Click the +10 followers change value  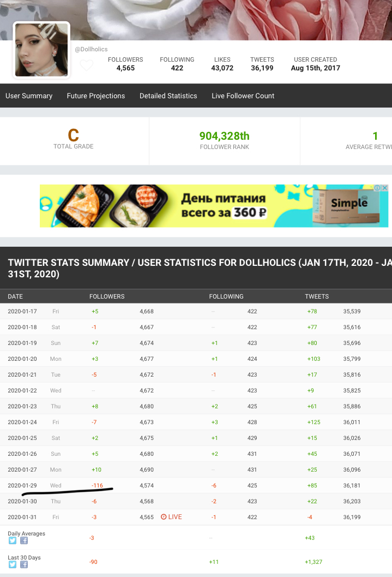pos(97,469)
